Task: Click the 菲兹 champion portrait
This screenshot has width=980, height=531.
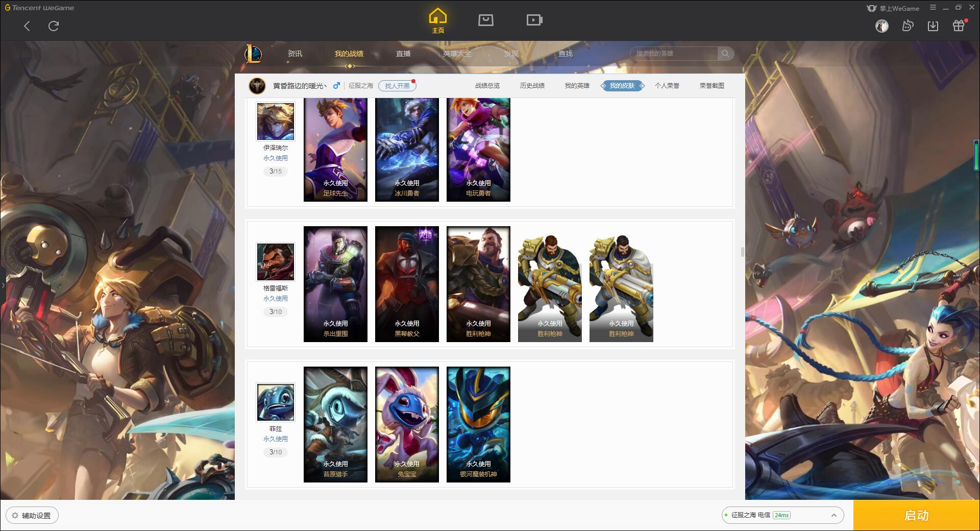Action: point(276,402)
